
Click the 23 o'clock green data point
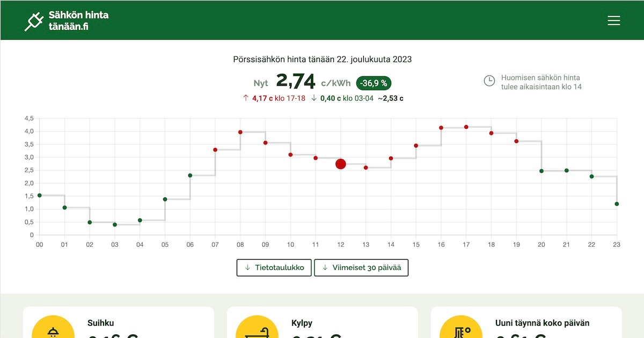point(617,204)
